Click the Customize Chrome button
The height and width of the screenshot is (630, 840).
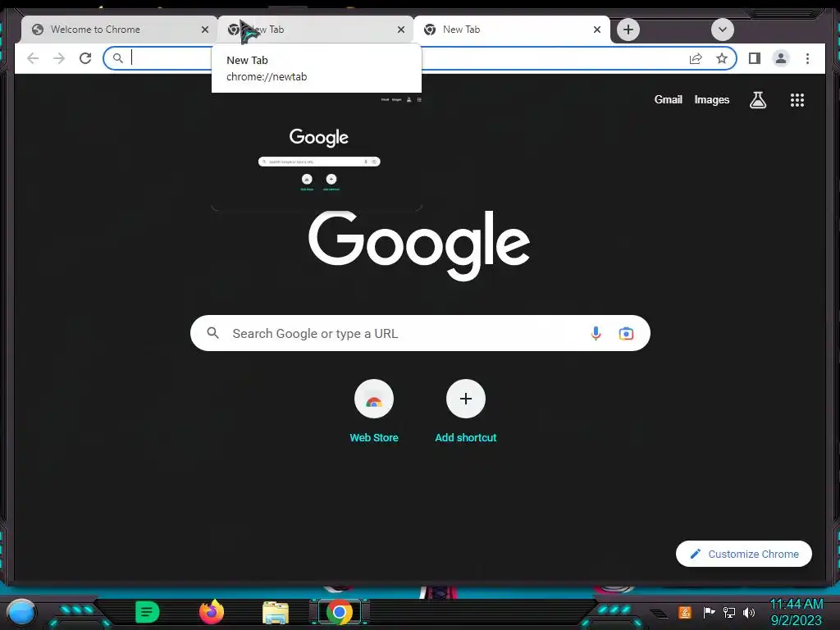(743, 554)
